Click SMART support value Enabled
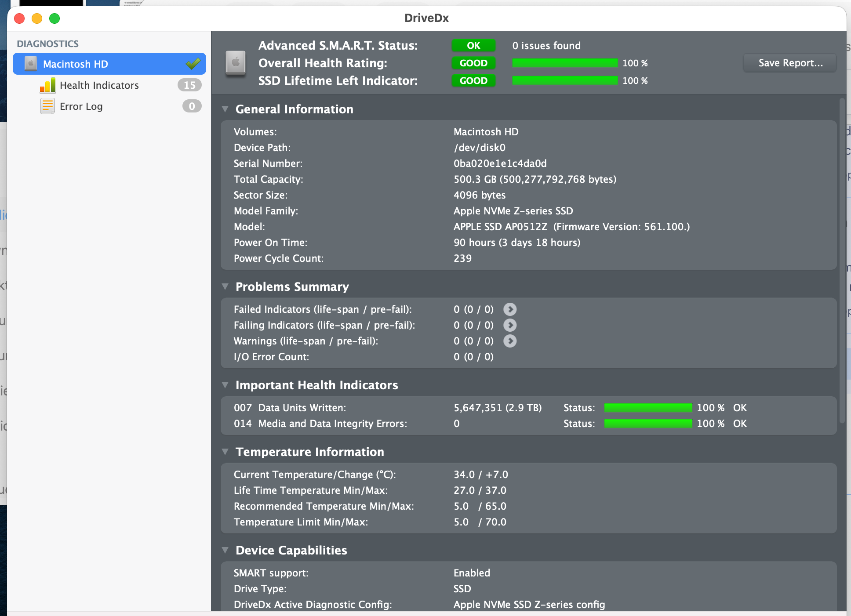851x616 pixels. tap(472, 573)
